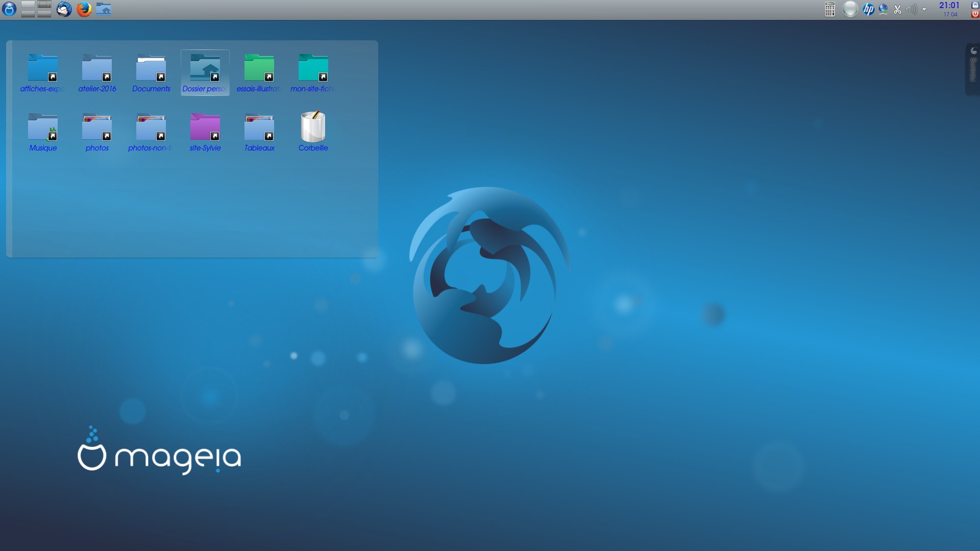Open the essais-illustrat green folder
This screenshot has width=980, height=551.
[259, 73]
